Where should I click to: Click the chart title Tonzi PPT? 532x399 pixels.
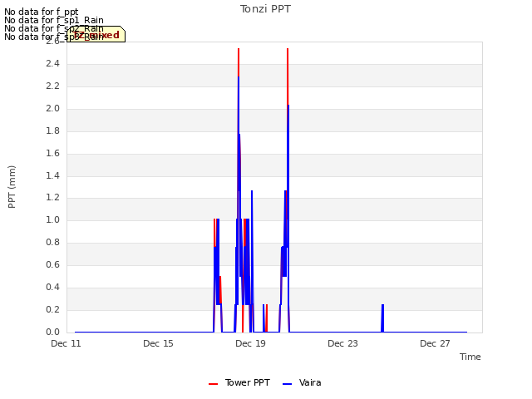coord(265,9)
